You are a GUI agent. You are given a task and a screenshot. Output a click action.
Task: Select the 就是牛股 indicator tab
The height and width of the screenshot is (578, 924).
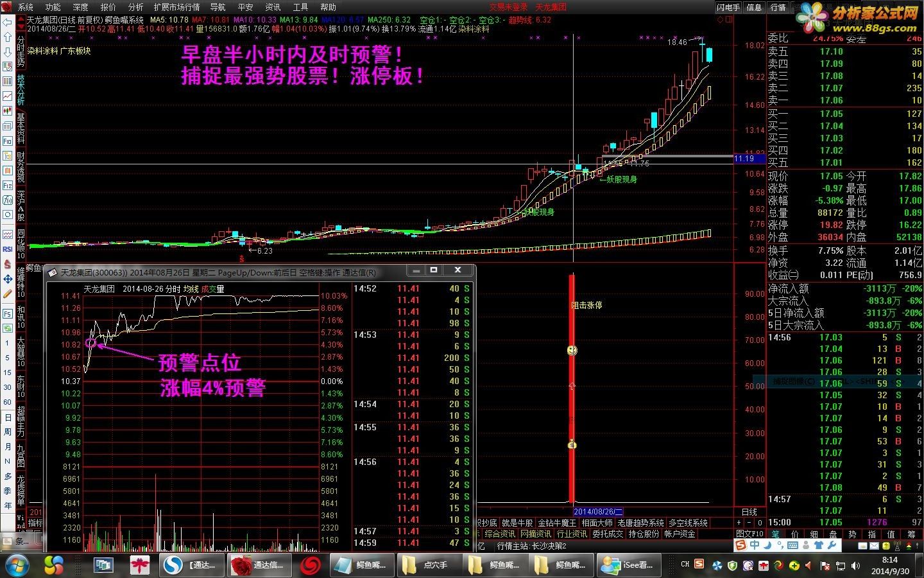(517, 523)
